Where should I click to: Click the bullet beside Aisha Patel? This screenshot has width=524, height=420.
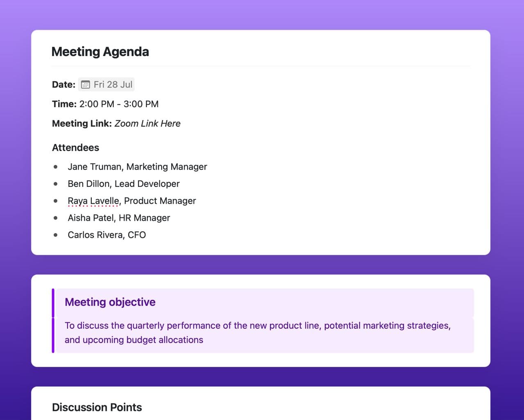56,218
